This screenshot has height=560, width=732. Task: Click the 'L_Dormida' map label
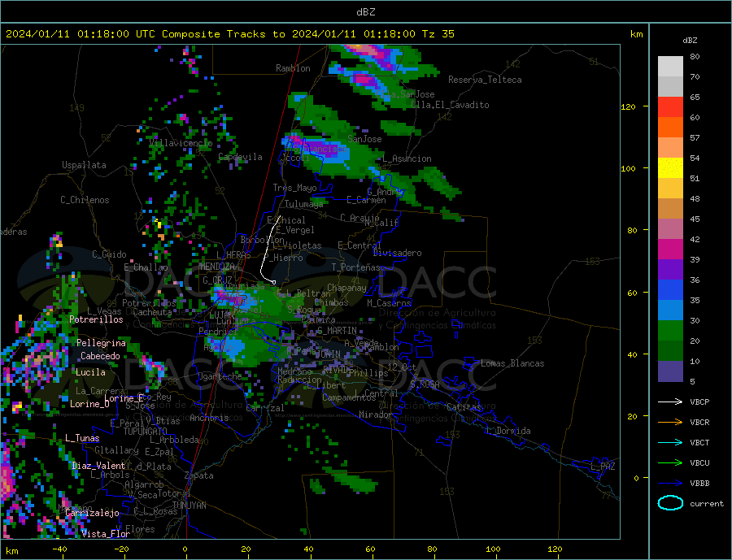pyautogui.click(x=509, y=431)
